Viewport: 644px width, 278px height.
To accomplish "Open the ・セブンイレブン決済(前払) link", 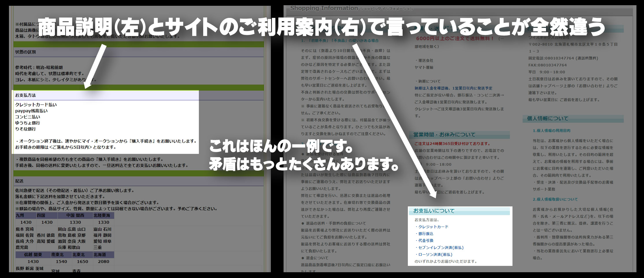I will [x=439, y=247].
